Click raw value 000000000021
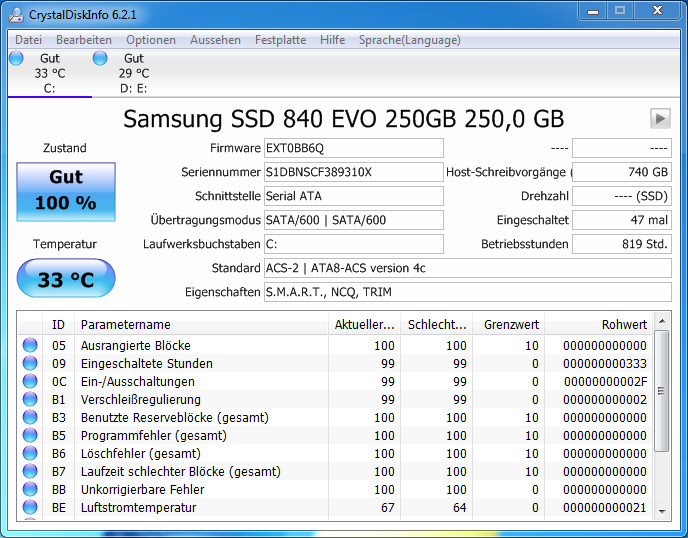This screenshot has width=688, height=538. coord(605,508)
